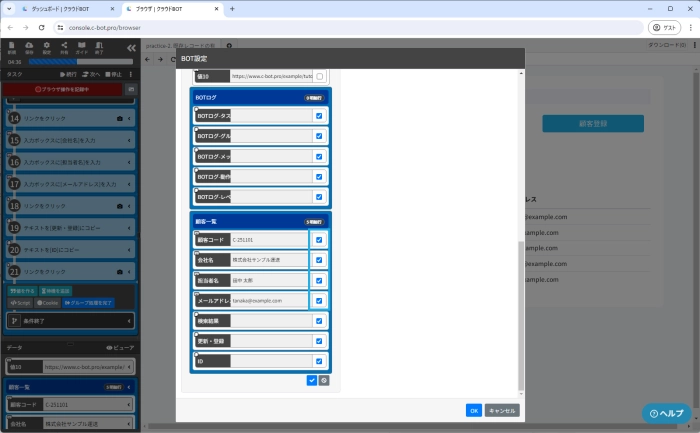Click the camera icon on task 14
The image size is (700, 433).
pos(120,118)
